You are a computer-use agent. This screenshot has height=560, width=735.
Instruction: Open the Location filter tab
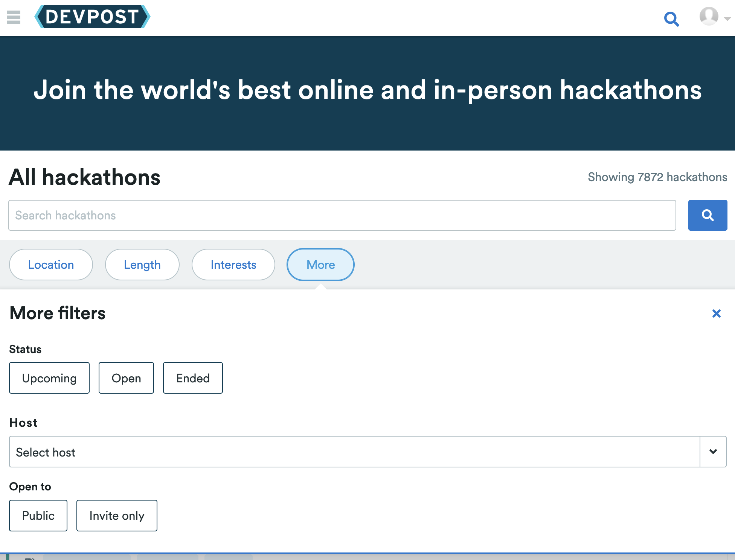tap(51, 265)
